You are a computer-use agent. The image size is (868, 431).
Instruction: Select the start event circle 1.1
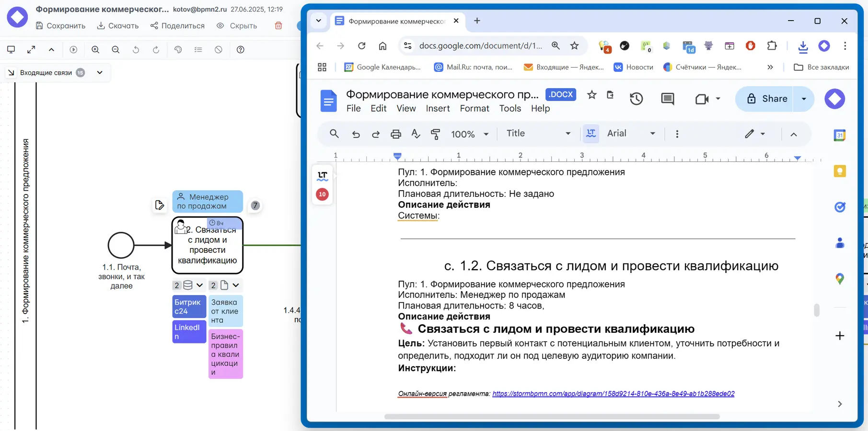[x=121, y=245]
